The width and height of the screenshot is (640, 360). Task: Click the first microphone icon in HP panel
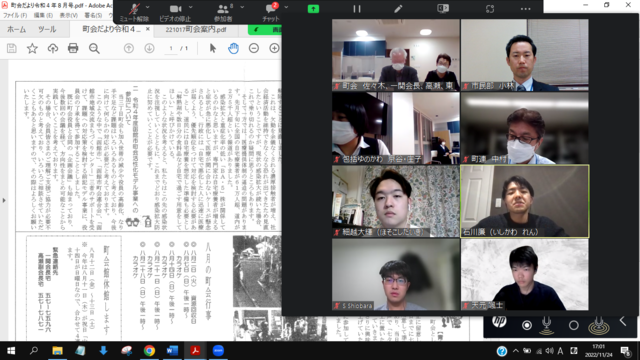547,325
